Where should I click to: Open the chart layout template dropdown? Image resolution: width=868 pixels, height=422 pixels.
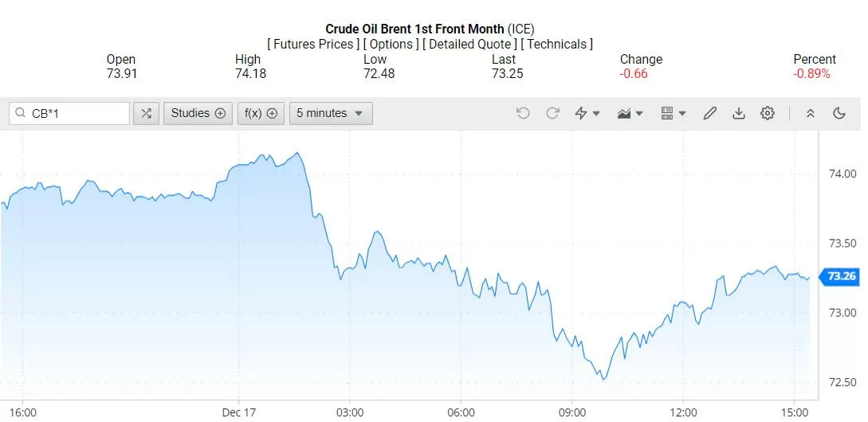pos(674,113)
